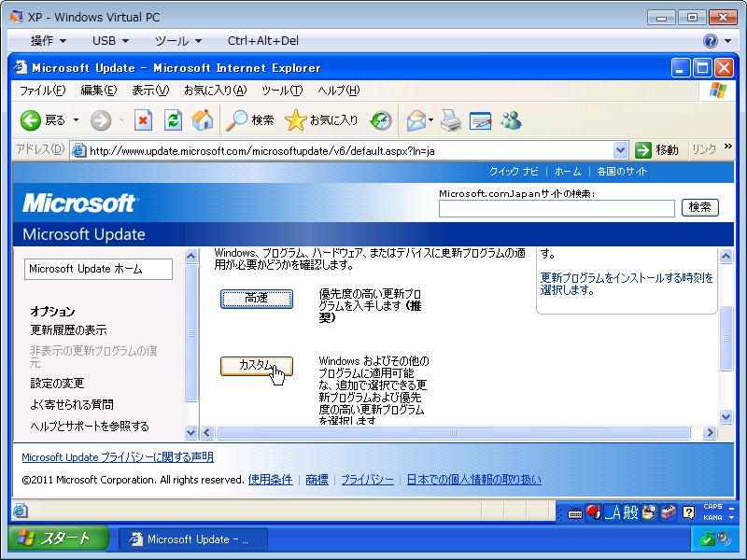Go to the IE Home page icon
Image resolution: width=747 pixels, height=560 pixels.
pyautogui.click(x=202, y=120)
